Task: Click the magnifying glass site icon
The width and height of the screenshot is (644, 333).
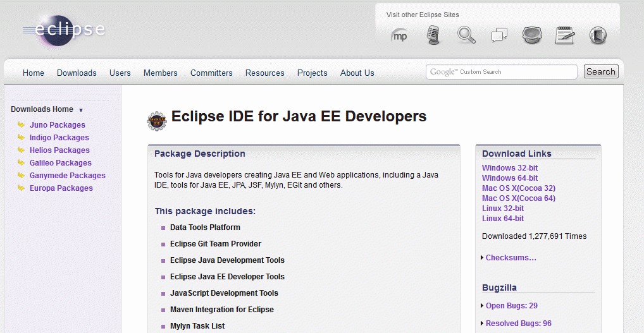Action: [467, 35]
